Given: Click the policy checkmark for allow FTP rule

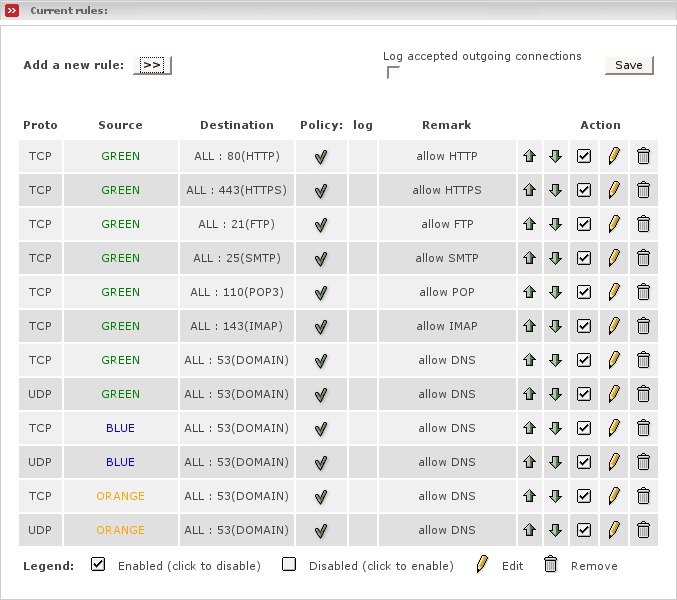Looking at the screenshot, I should pos(321,224).
